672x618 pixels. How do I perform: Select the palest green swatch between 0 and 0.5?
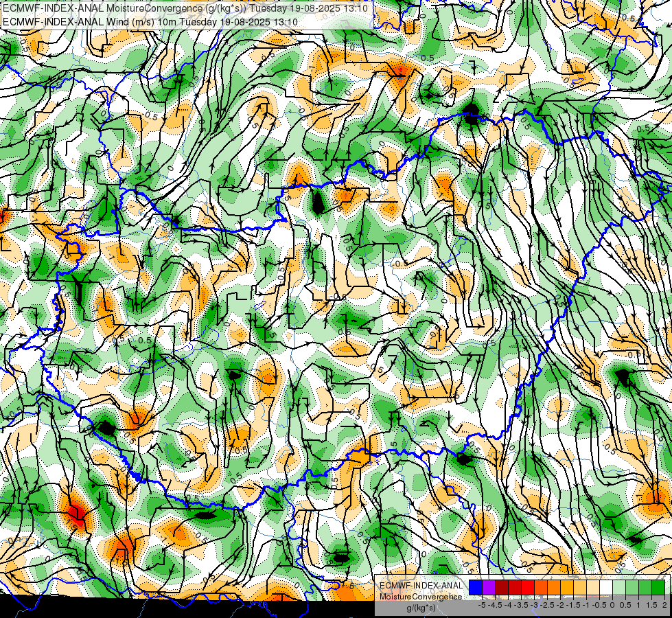[619, 587]
